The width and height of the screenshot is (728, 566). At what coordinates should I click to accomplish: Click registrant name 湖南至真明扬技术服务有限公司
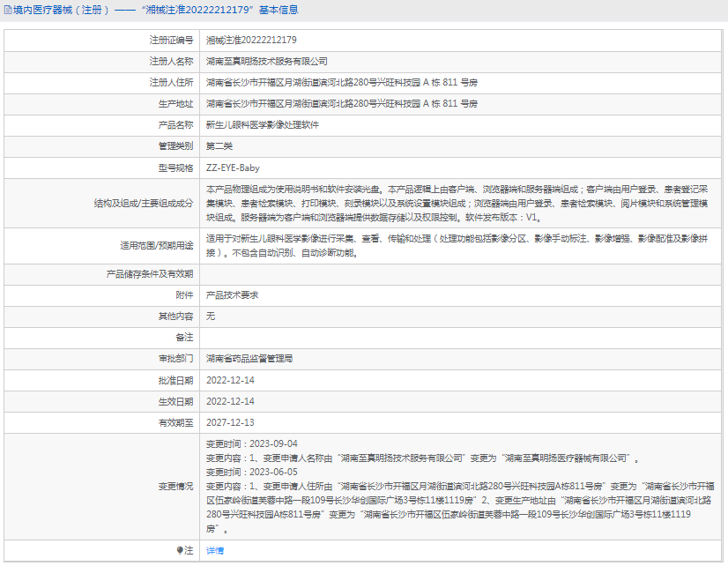[266, 62]
